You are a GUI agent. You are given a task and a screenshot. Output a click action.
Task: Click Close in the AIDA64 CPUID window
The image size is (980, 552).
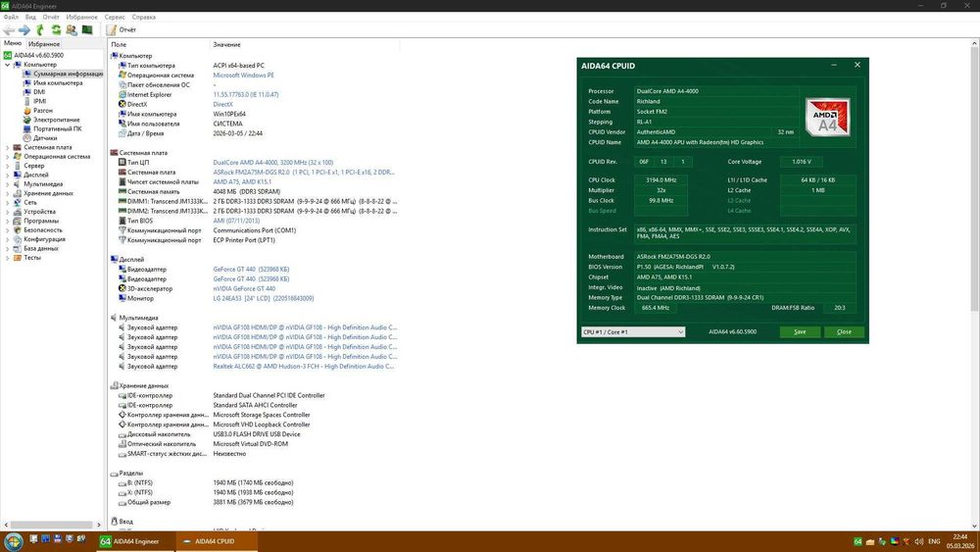click(x=844, y=332)
